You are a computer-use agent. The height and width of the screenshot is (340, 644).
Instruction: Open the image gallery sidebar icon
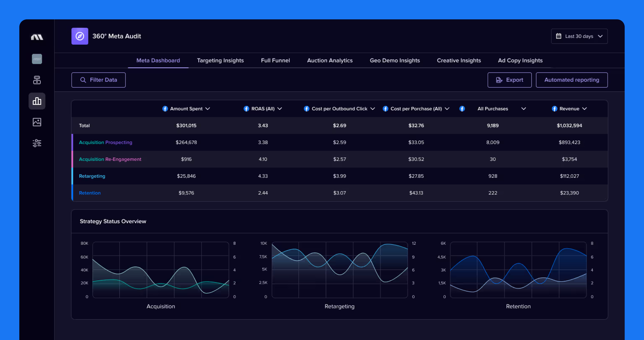pyautogui.click(x=37, y=122)
